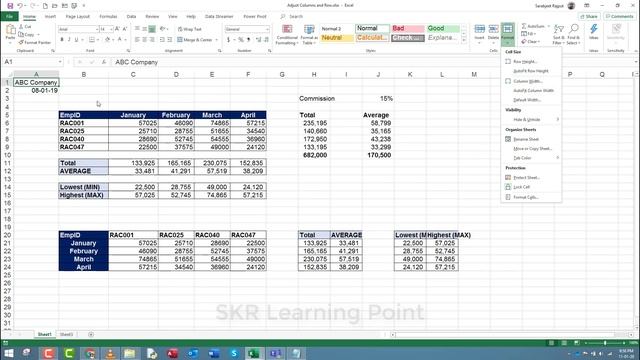Click Conditional Formatting

point(287,35)
